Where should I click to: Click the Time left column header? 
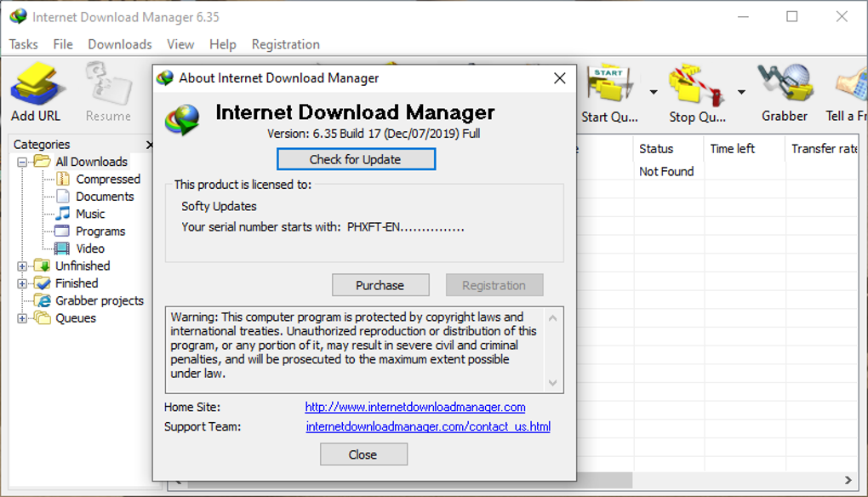pos(745,149)
